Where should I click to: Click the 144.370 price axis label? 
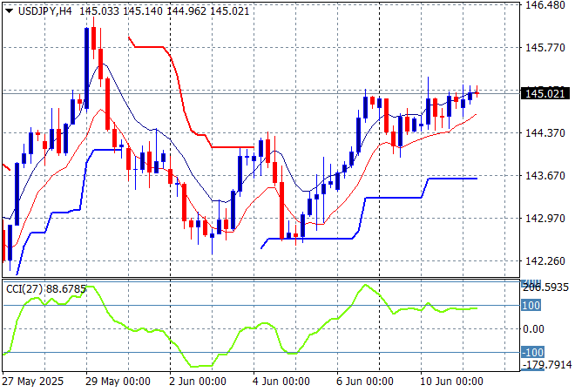coord(545,133)
